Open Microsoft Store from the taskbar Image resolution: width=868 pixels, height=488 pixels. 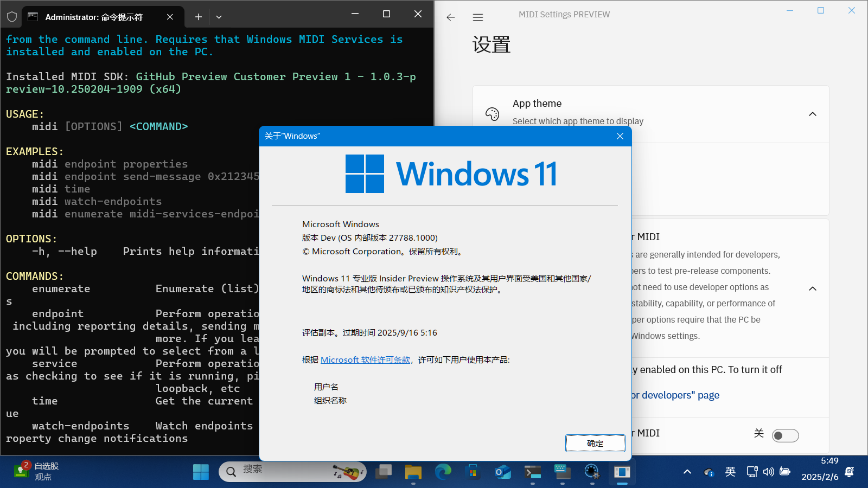click(473, 472)
